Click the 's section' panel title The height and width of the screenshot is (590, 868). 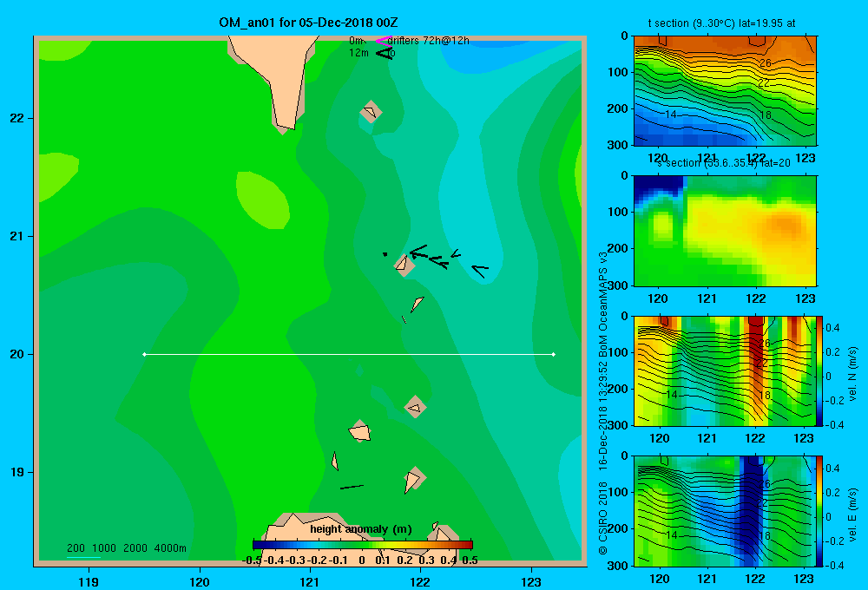pyautogui.click(x=724, y=163)
